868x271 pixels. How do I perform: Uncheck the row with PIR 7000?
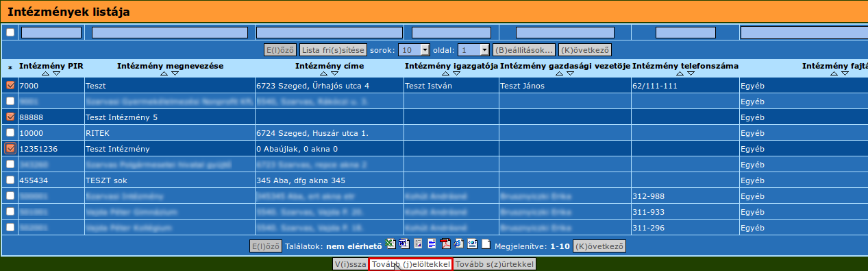click(x=10, y=86)
